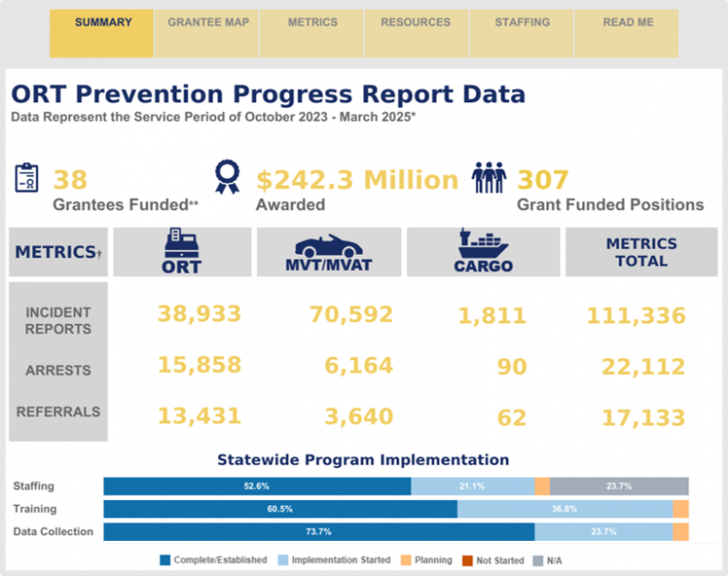Click the Not Started legend swatch
The width and height of the screenshot is (728, 576).
(468, 561)
